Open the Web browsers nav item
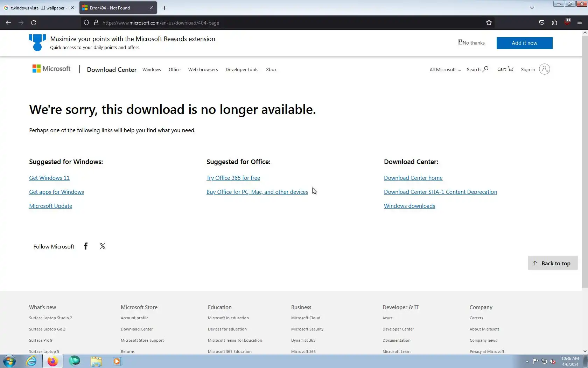Image resolution: width=588 pixels, height=368 pixels. 203,69
